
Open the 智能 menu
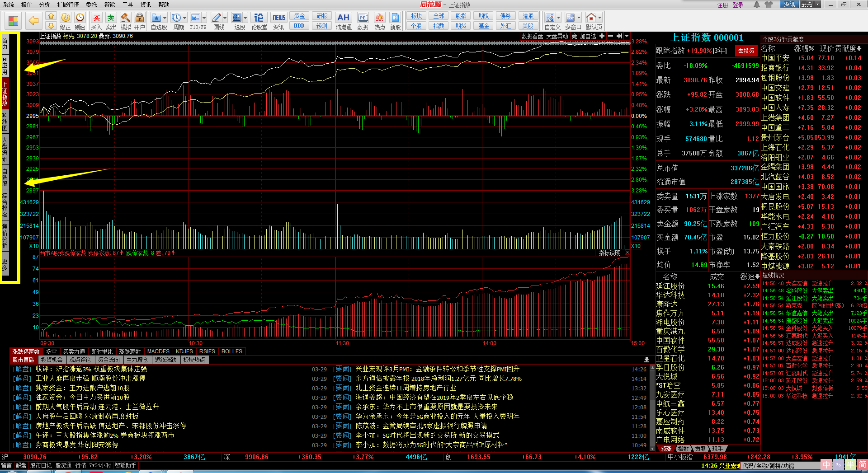(x=109, y=5)
